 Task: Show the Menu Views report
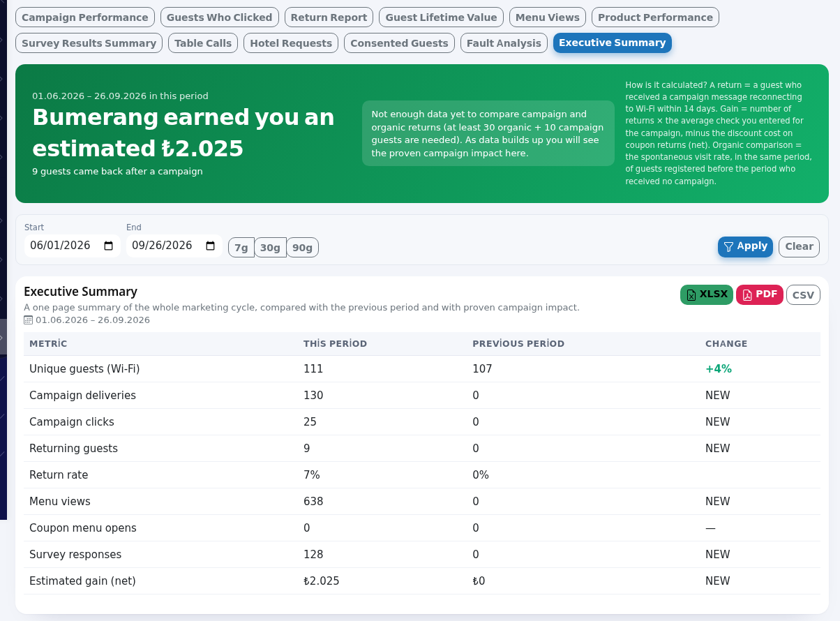(548, 17)
